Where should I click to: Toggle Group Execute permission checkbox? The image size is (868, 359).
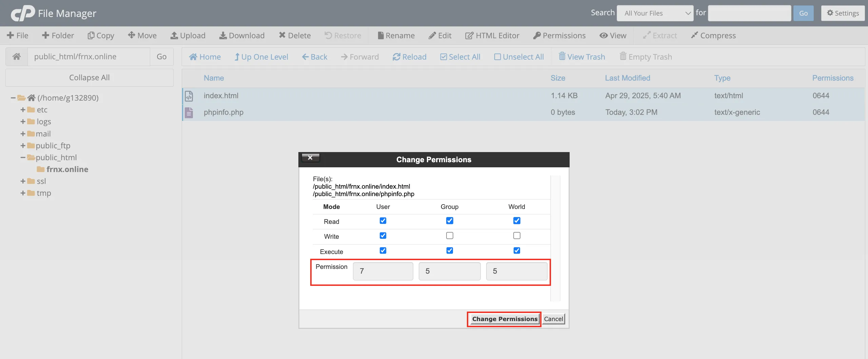click(450, 251)
